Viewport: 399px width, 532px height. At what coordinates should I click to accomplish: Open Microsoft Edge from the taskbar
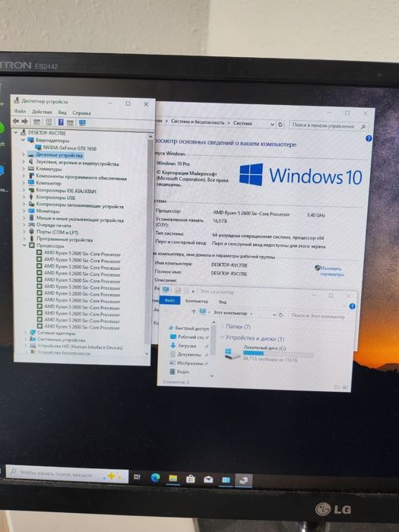click(x=155, y=477)
